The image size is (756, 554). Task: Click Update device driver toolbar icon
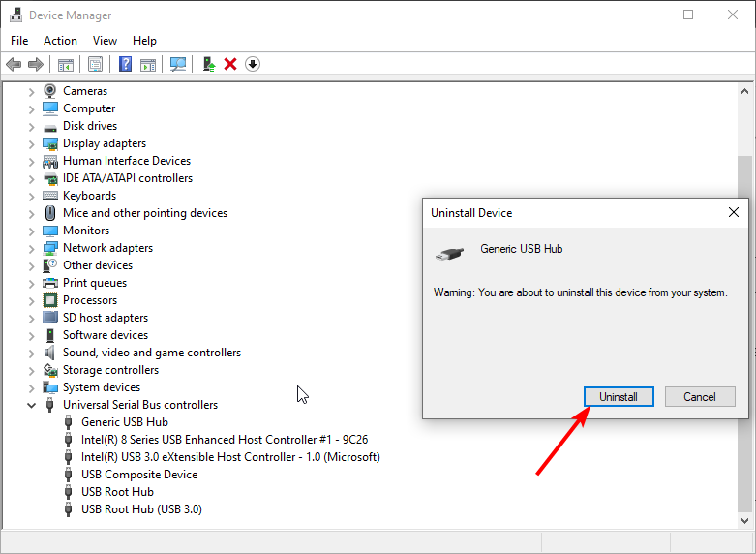coord(209,64)
